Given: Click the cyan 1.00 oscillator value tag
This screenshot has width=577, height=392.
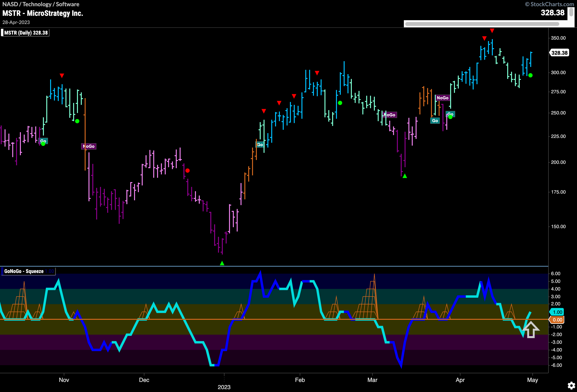Looking at the screenshot, I should pos(557,312).
